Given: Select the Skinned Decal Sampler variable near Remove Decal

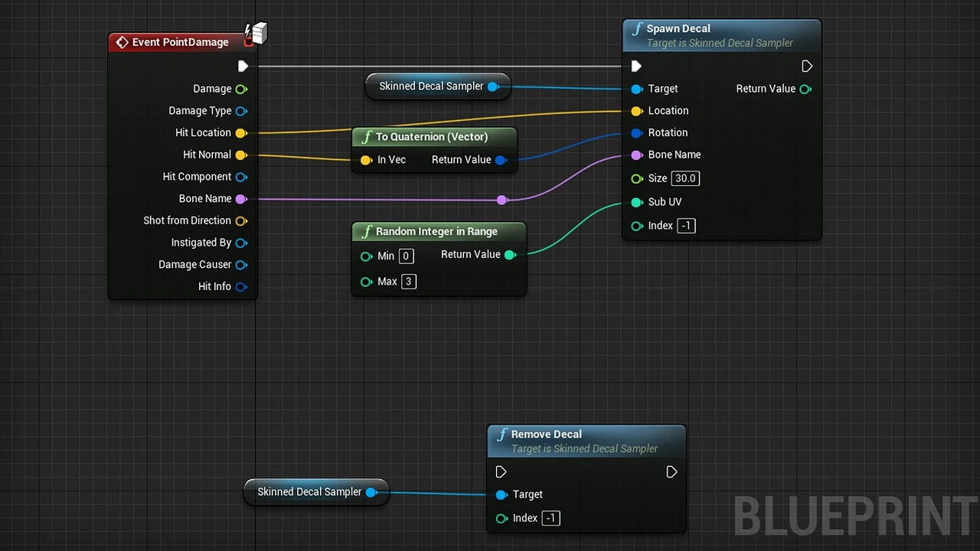Looking at the screenshot, I should point(309,492).
